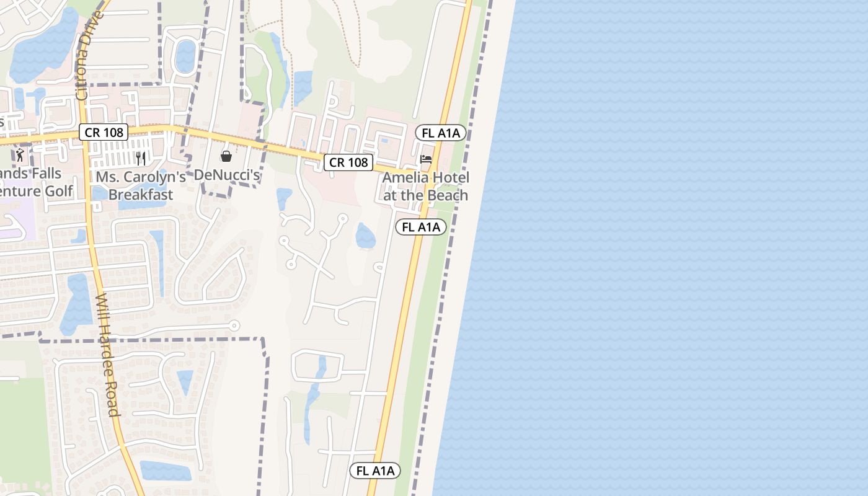Click the oval pond south of CR 108
Viewport: 868px width, 496px height.
365,236
